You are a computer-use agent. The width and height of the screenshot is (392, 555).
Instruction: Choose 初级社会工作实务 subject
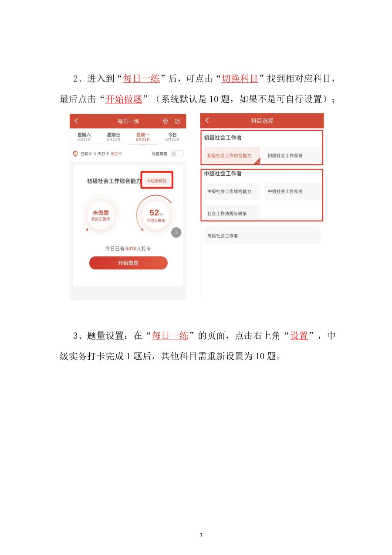click(292, 156)
